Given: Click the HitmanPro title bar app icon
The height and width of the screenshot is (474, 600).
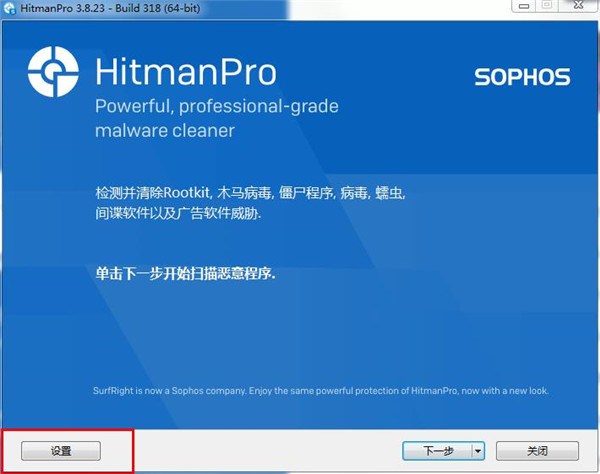Looking at the screenshot, I should 8,8.
